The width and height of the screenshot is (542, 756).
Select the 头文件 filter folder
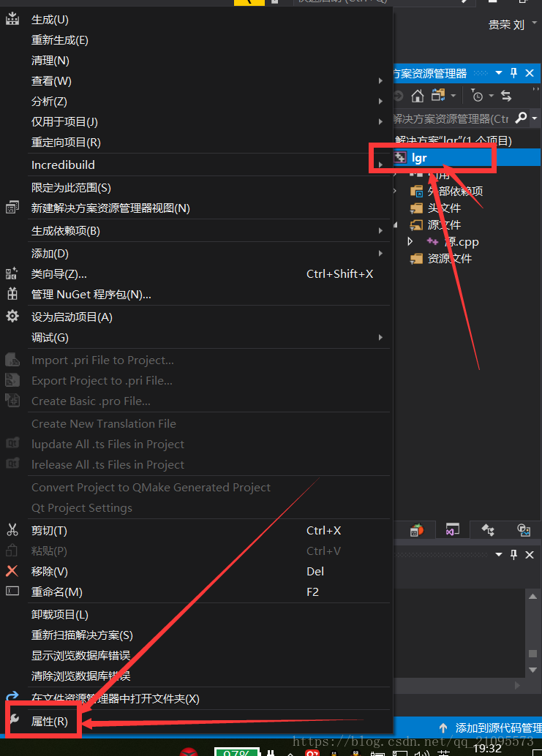(435, 208)
